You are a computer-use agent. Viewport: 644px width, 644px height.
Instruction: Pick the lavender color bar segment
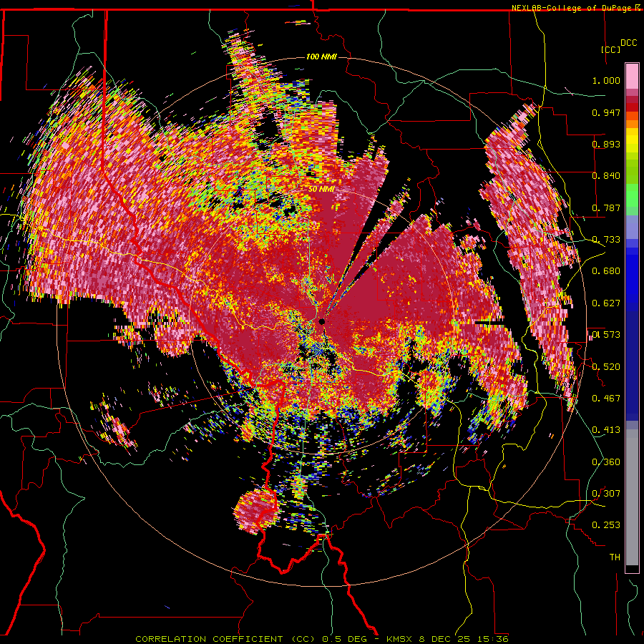click(x=632, y=227)
